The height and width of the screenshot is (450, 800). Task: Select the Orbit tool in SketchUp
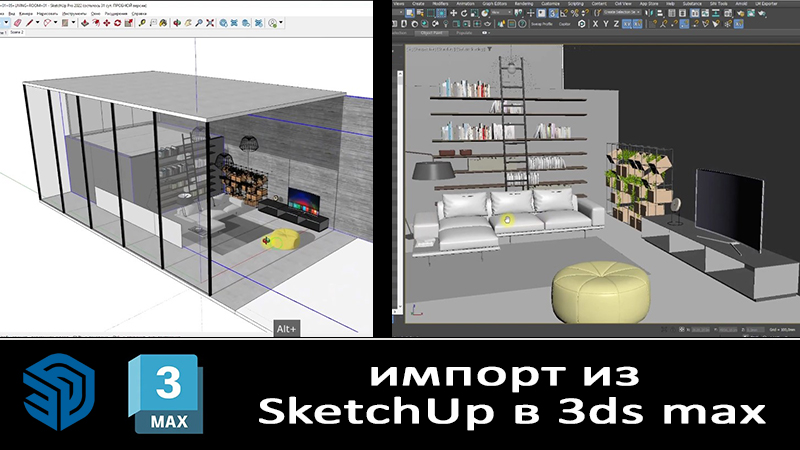(x=177, y=23)
